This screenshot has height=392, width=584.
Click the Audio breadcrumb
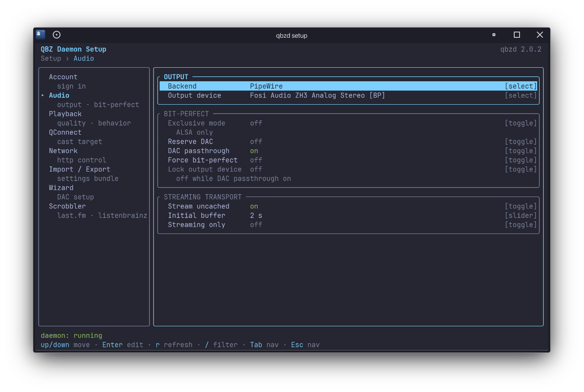pos(84,59)
